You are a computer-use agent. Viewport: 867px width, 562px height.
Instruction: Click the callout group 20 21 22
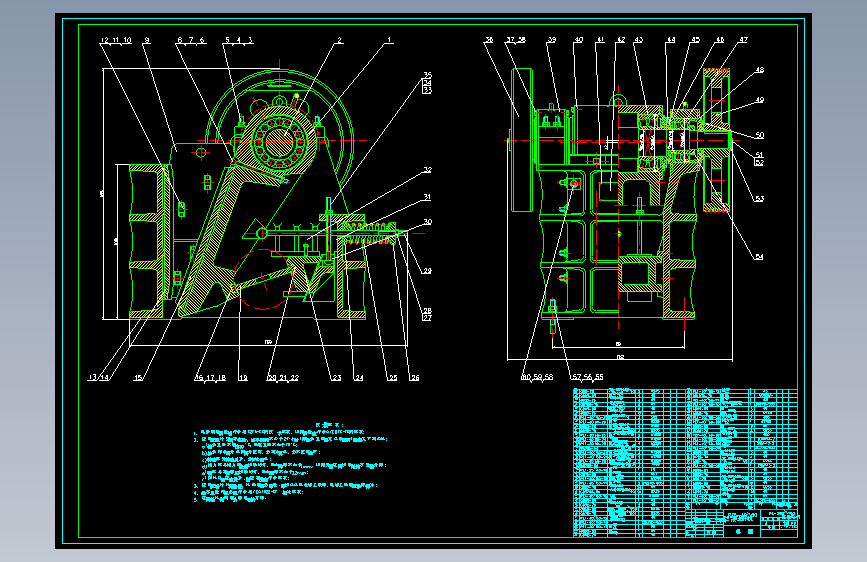click(283, 378)
